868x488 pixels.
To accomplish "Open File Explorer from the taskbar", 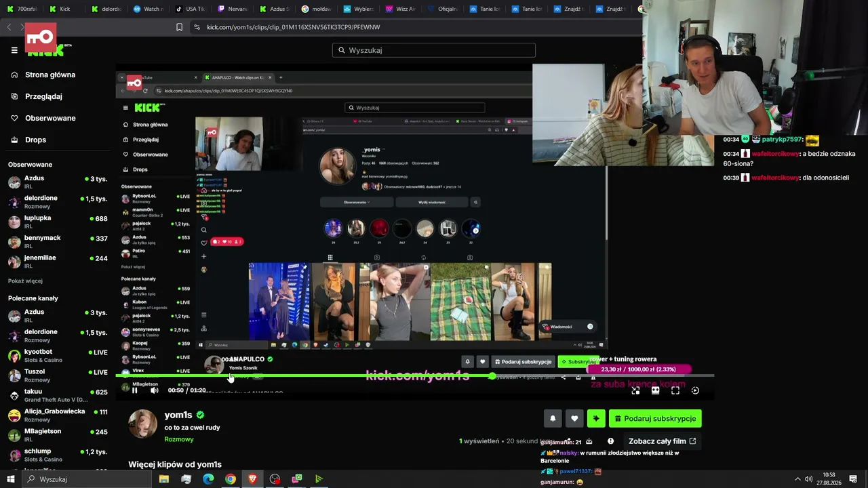I will pyautogui.click(x=164, y=479).
